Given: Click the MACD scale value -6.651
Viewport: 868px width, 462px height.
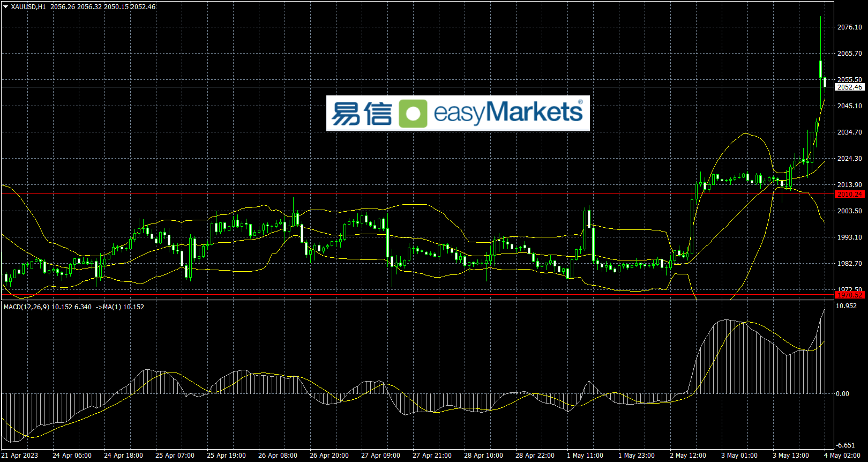Looking at the screenshot, I should click(x=846, y=445).
